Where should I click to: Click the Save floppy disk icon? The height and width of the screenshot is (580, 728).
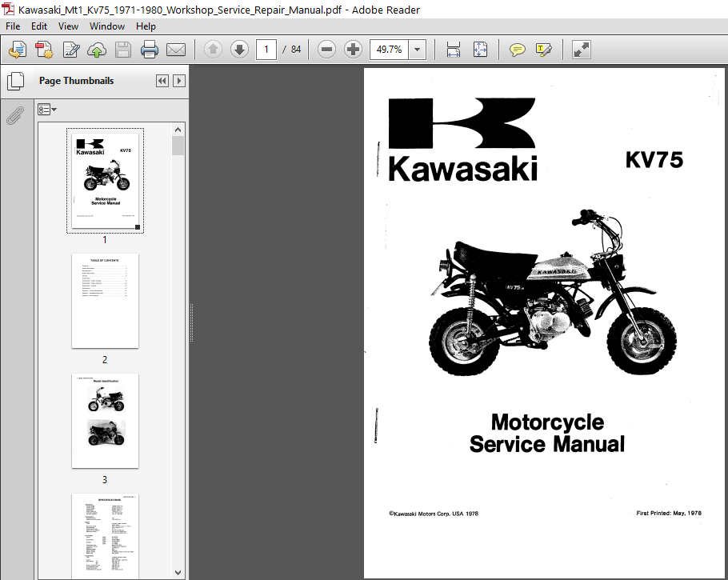pos(123,50)
